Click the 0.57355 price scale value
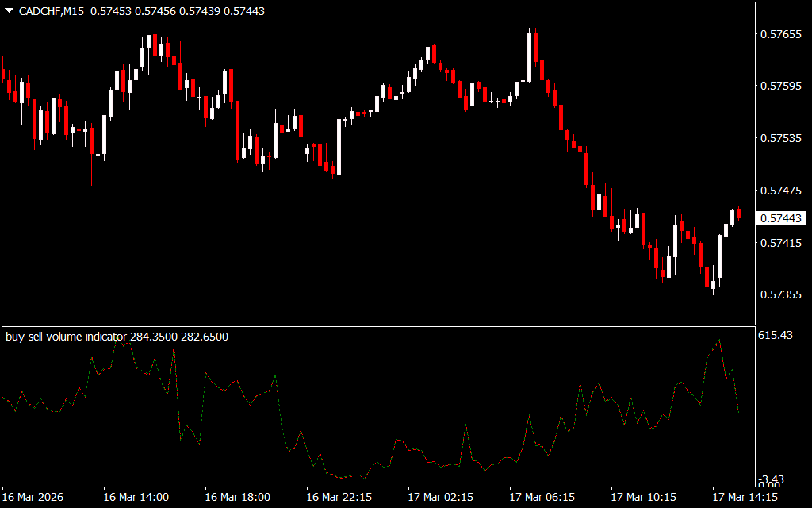 pos(780,294)
